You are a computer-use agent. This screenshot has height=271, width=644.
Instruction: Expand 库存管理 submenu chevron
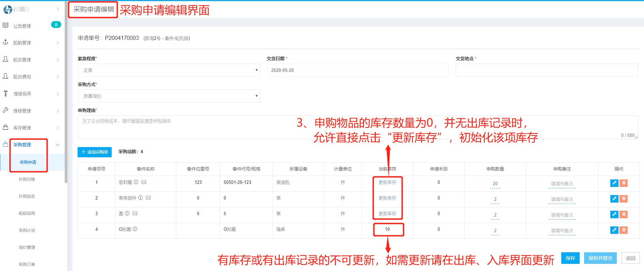[58, 128]
